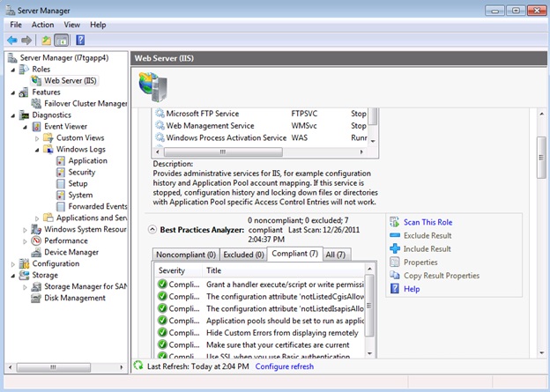The image size is (550, 392).
Task: Open the Action menu
Action: pos(43,25)
